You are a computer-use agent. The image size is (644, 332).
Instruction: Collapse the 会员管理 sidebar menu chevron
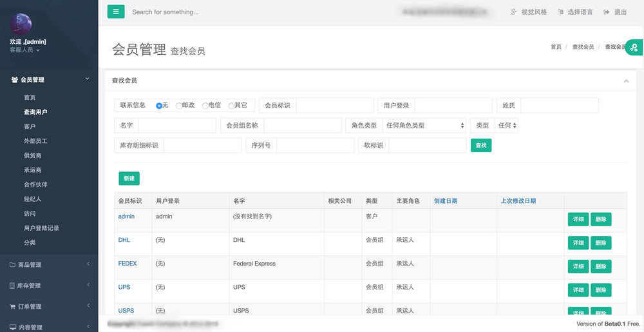point(87,79)
